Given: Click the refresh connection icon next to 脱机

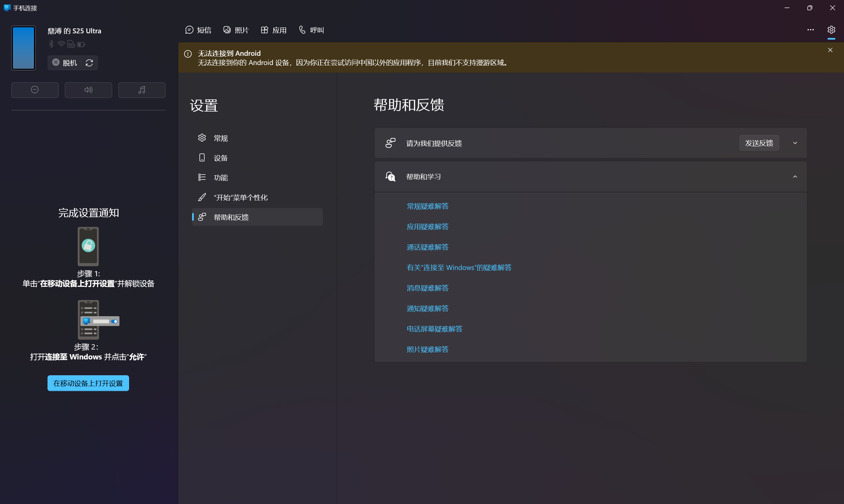Looking at the screenshot, I should point(89,63).
